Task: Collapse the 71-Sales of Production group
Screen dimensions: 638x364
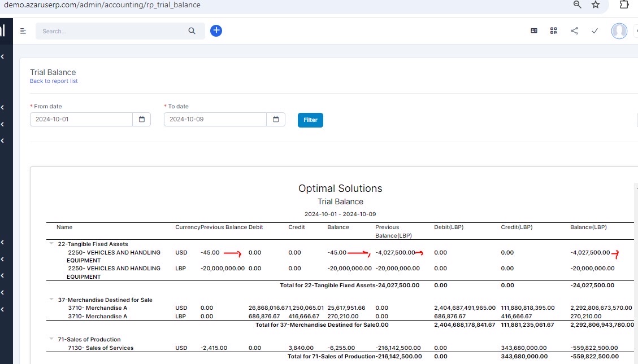Action: (x=52, y=339)
